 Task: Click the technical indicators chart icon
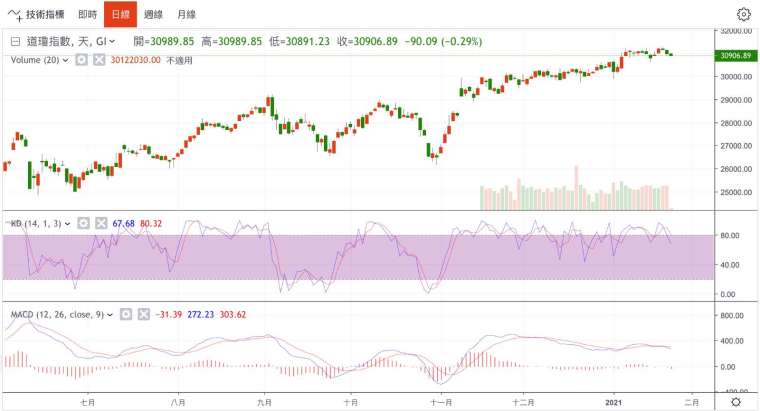click(x=15, y=15)
